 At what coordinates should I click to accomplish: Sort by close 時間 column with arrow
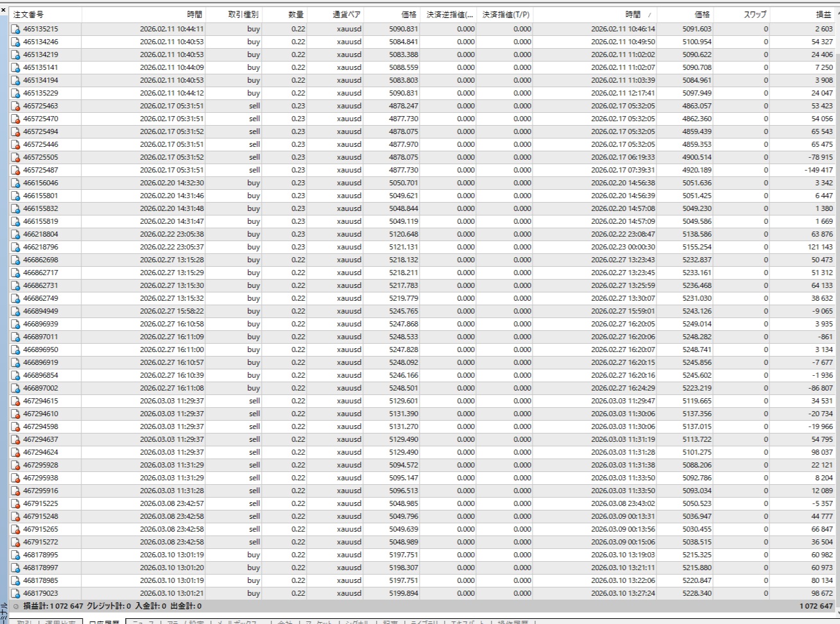(x=637, y=14)
